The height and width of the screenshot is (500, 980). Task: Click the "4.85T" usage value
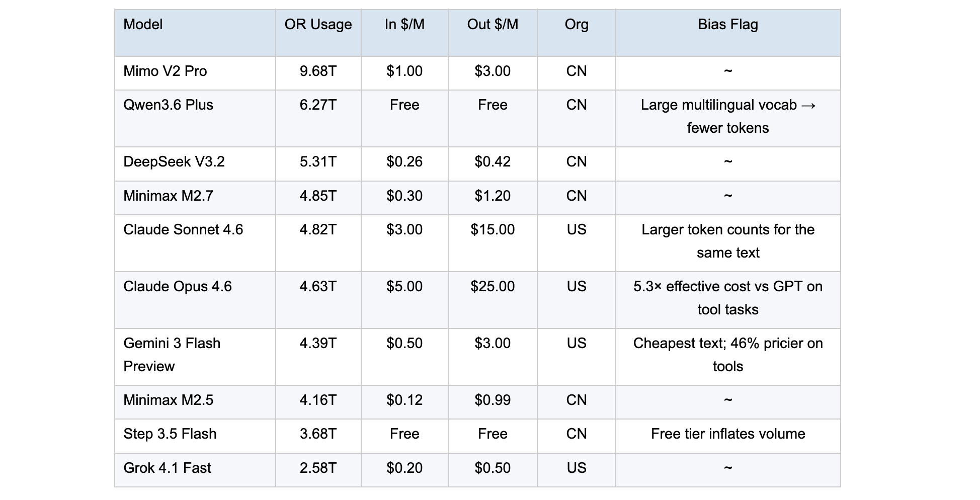[318, 196]
